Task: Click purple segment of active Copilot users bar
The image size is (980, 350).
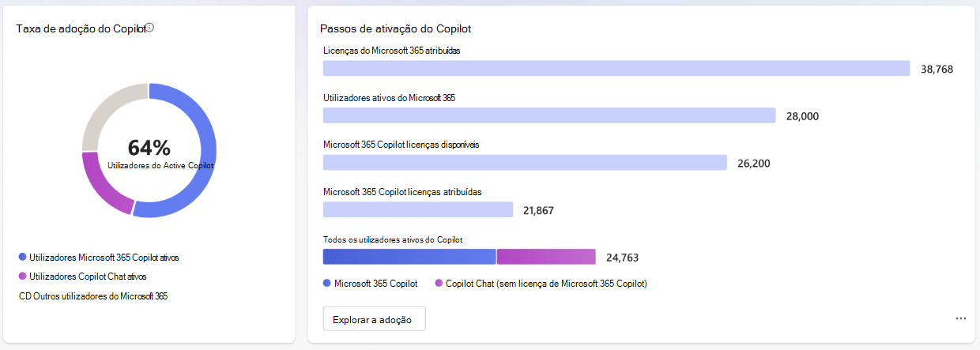Action: (x=546, y=257)
